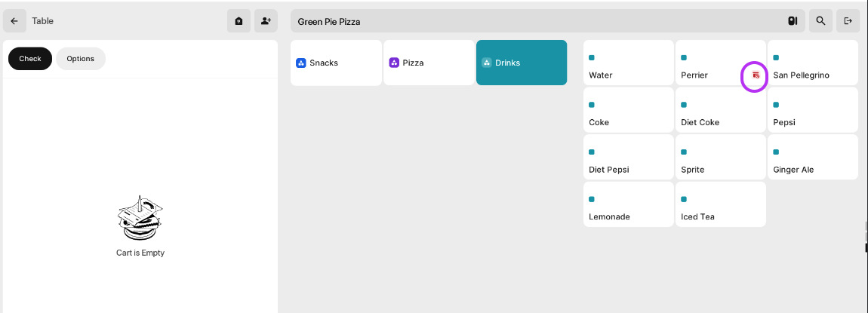868x313 pixels.
Task: Choose the Iced Tea tile
Action: (721, 204)
